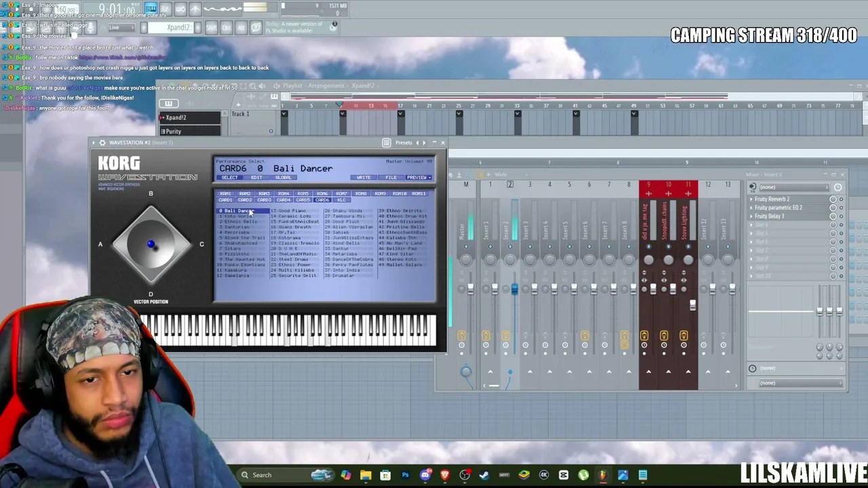Viewport: 868px width, 488px height.
Task: Open BlueStacks from the taskbar
Action: click(x=524, y=475)
